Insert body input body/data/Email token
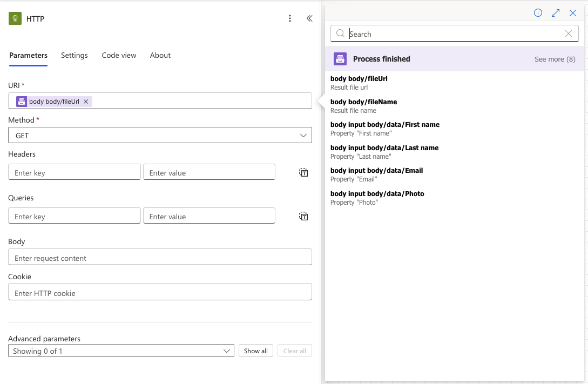 click(x=376, y=174)
